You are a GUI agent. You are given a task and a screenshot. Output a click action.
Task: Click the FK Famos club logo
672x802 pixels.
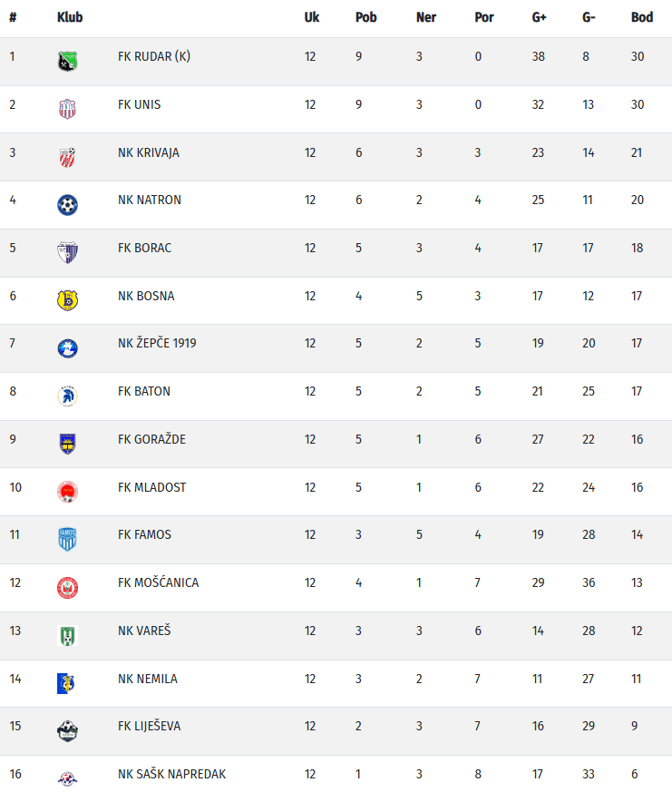click(x=67, y=540)
